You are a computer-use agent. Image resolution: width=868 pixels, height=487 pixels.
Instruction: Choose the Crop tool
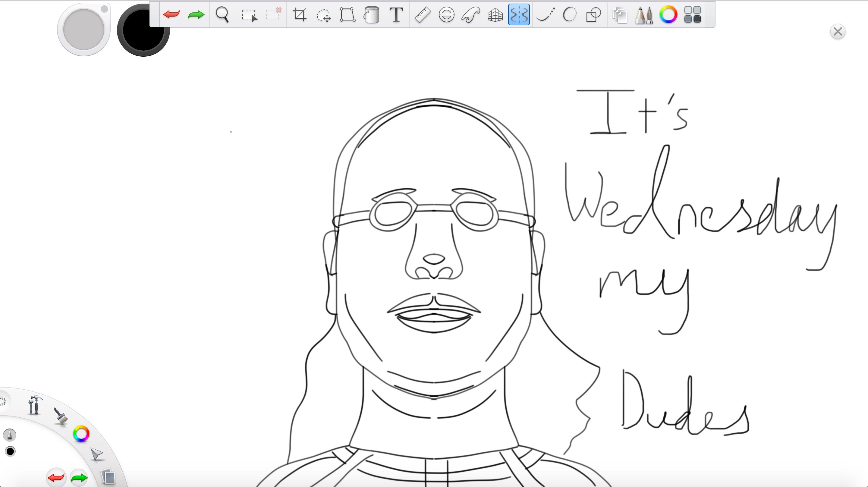(299, 15)
